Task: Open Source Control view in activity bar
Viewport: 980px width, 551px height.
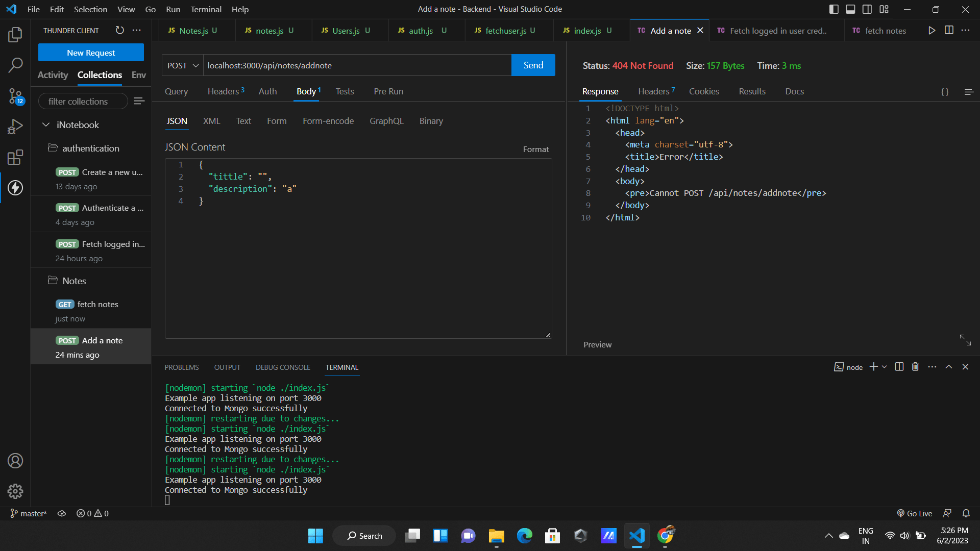Action: click(x=15, y=95)
